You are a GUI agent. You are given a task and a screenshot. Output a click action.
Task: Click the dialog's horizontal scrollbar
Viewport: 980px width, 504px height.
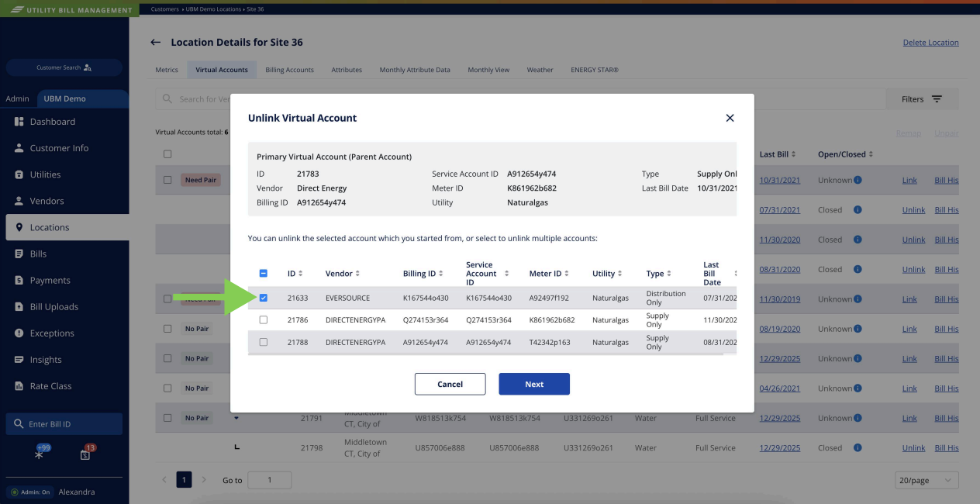[x=485, y=355]
